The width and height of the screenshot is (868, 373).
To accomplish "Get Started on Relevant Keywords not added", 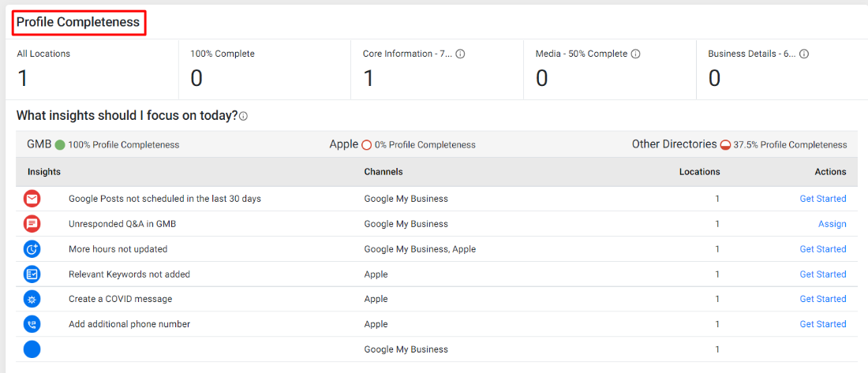I will click(822, 274).
